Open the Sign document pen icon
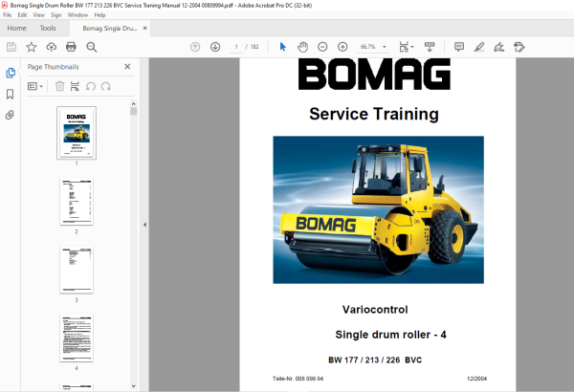This screenshot has height=392, width=574. coord(499,47)
